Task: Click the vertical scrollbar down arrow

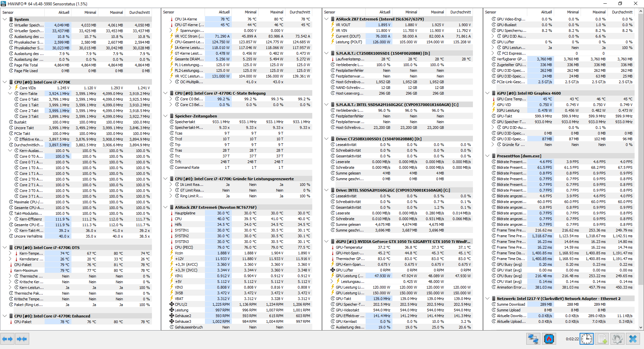Action: [641, 328]
